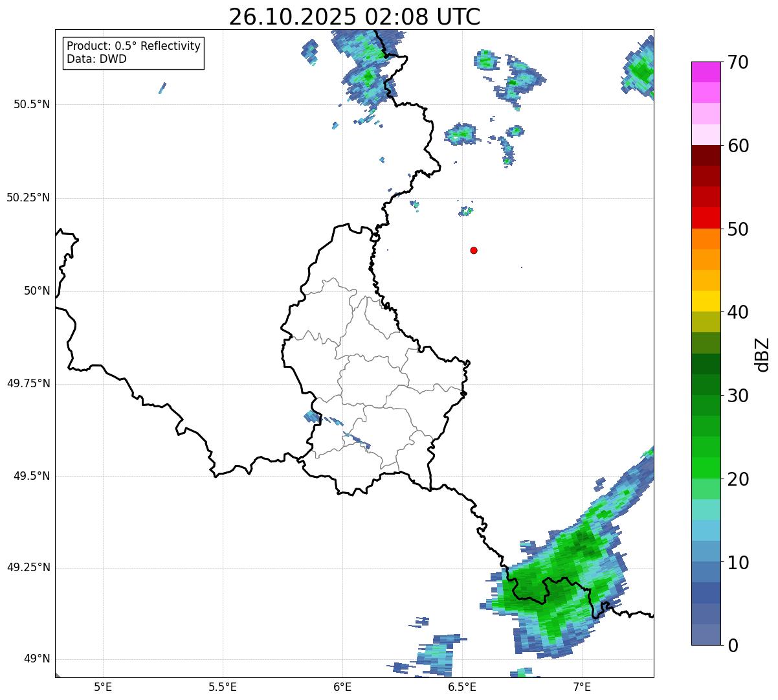
Task: Pick the olive-yellow colorbar segment below 40
Action: tap(706, 322)
